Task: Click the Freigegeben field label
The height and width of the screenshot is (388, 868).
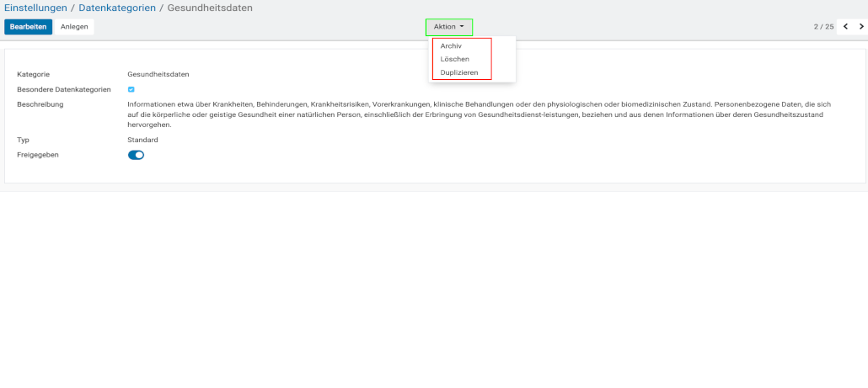Action: 38,155
